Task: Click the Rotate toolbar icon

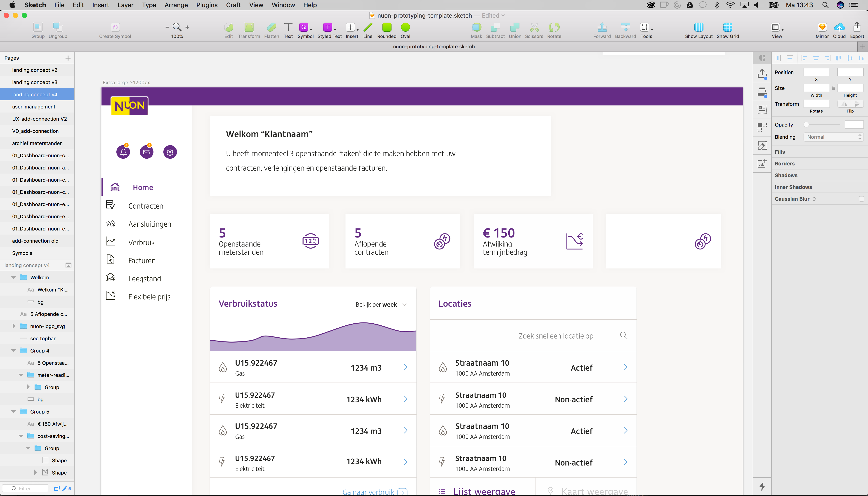Action: tap(554, 27)
